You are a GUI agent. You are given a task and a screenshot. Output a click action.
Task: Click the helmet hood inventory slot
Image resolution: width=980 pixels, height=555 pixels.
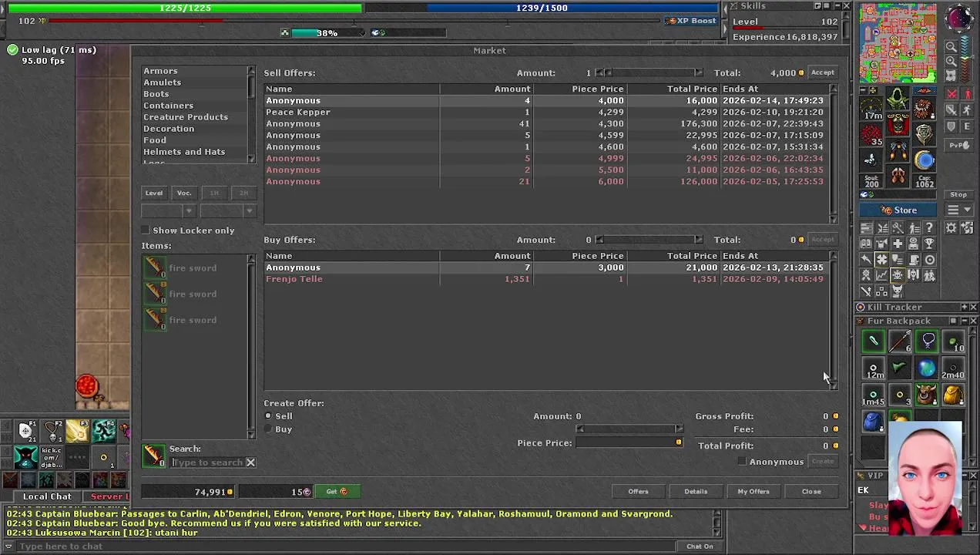898,98
